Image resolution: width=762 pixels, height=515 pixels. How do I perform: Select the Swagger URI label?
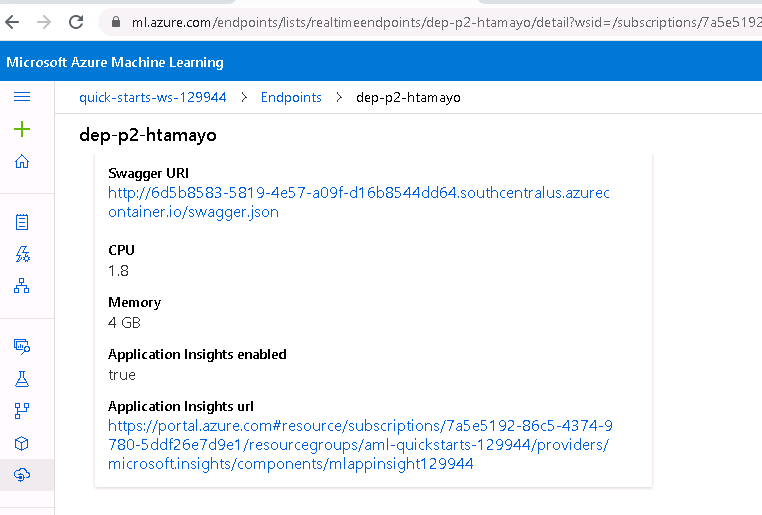pos(148,173)
